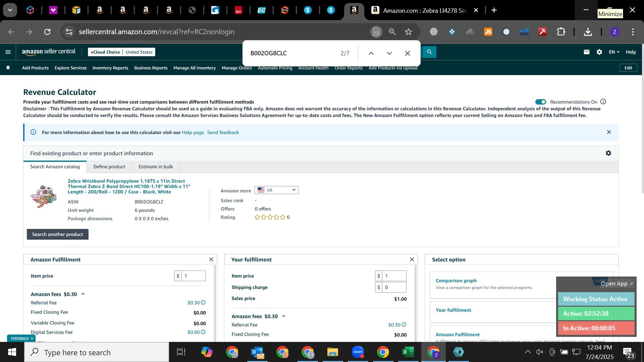Close the Your fulfillment panel
This screenshot has height=362, width=644.
[x=412, y=259]
